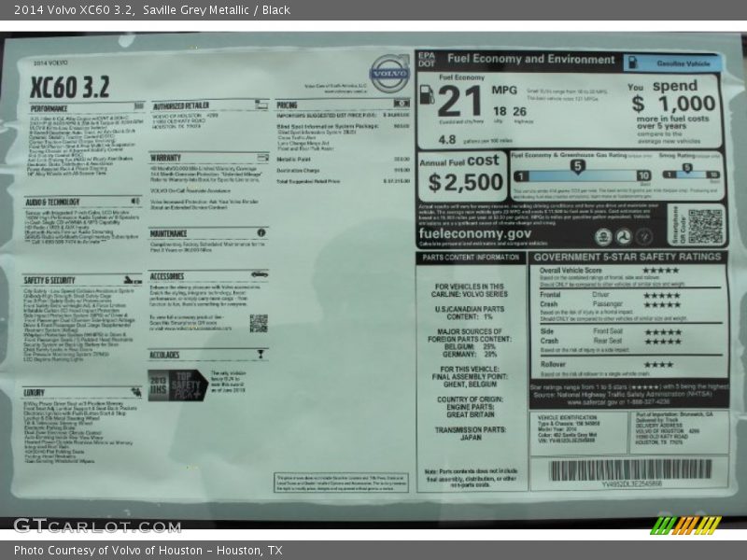747x560 pixels.
Task: Click the fueleconomy.gov web address
Action: click(x=475, y=233)
